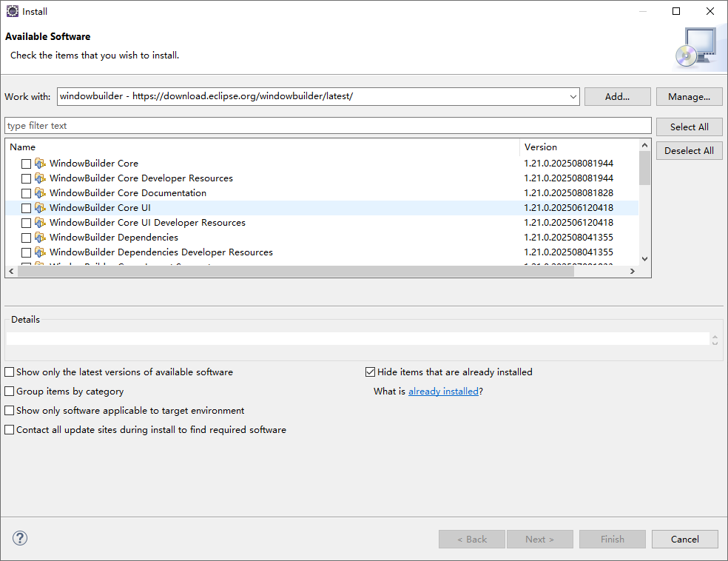Click the list scroll down arrow
This screenshot has height=561, width=728.
[x=644, y=259]
